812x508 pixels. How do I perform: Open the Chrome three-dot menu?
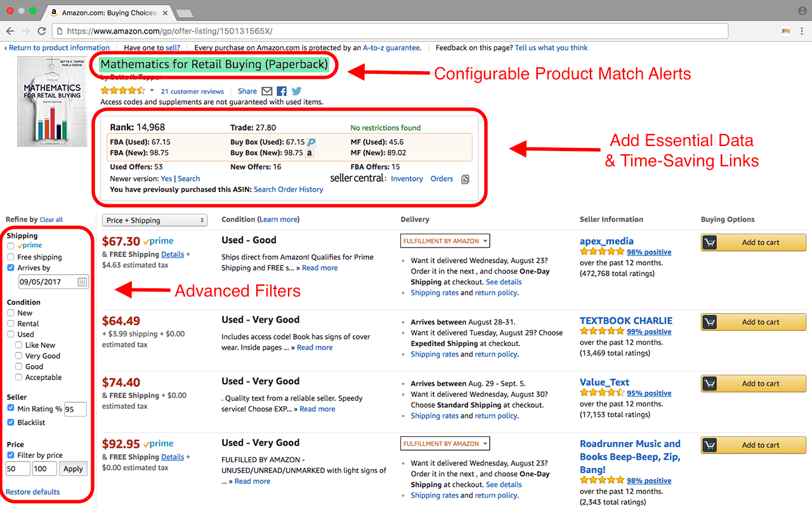tap(802, 30)
